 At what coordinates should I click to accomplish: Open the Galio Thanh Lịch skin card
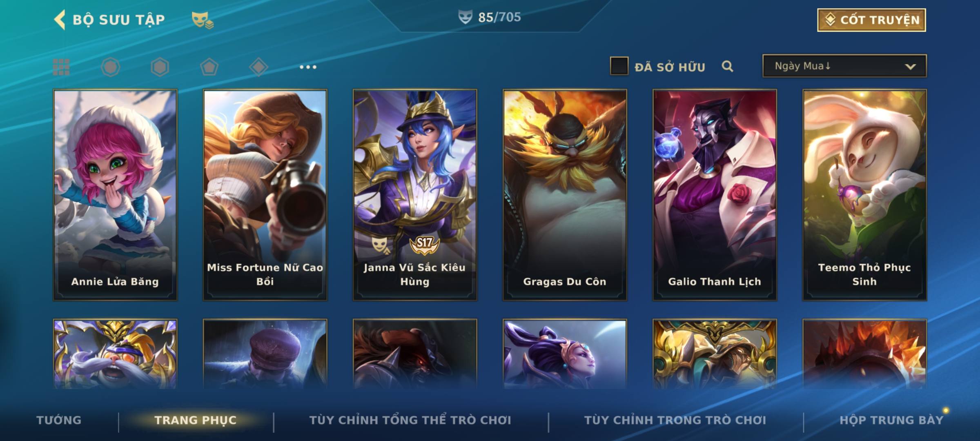715,195
